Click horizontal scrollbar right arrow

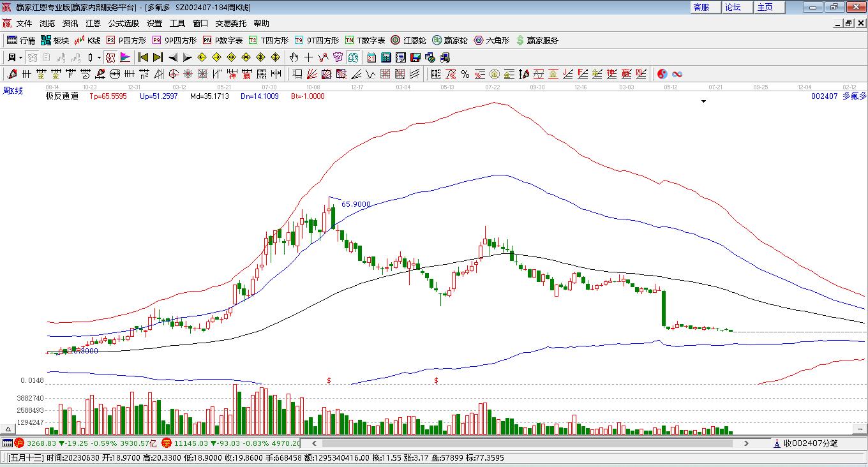746,443
